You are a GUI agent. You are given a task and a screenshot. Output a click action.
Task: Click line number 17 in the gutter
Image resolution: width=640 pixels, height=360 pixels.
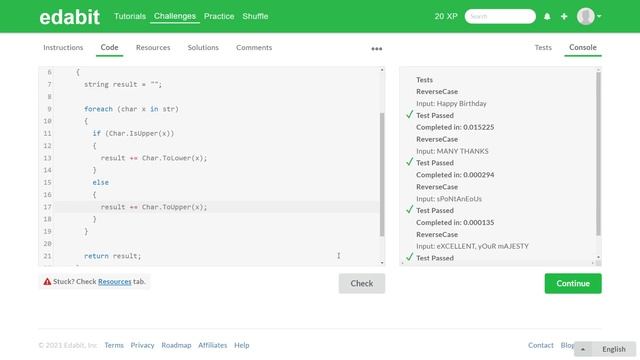tap(47, 207)
